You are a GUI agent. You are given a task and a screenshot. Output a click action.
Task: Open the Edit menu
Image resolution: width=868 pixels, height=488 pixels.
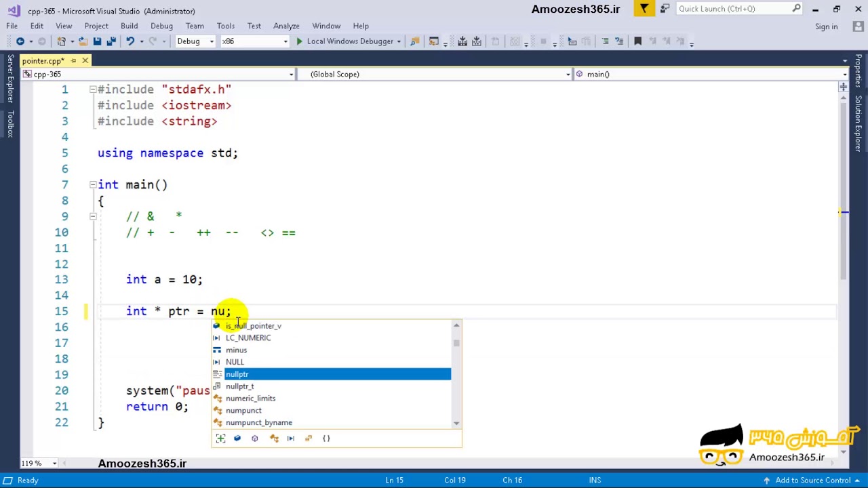coord(37,26)
